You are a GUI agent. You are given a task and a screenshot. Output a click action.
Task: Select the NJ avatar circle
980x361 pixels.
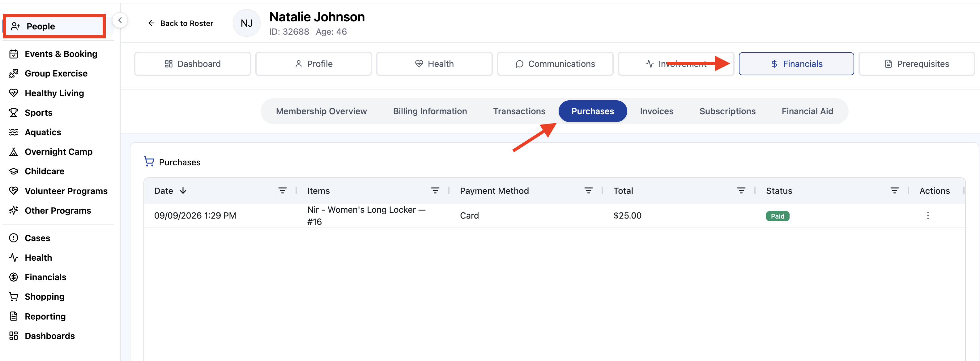tap(246, 23)
